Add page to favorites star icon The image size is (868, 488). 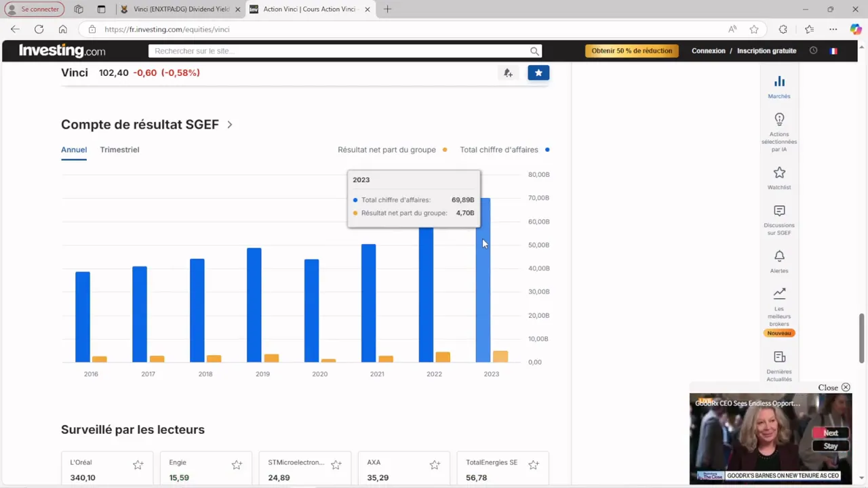tap(754, 29)
